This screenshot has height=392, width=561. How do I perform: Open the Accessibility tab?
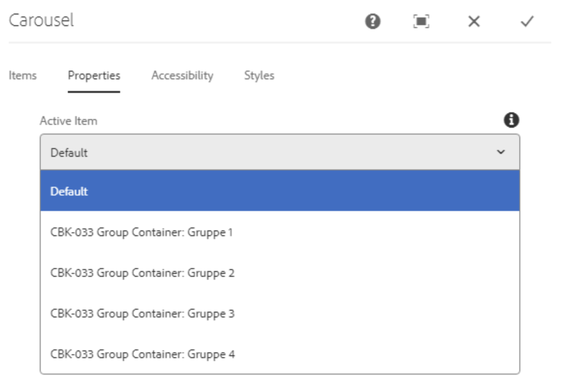(x=183, y=75)
